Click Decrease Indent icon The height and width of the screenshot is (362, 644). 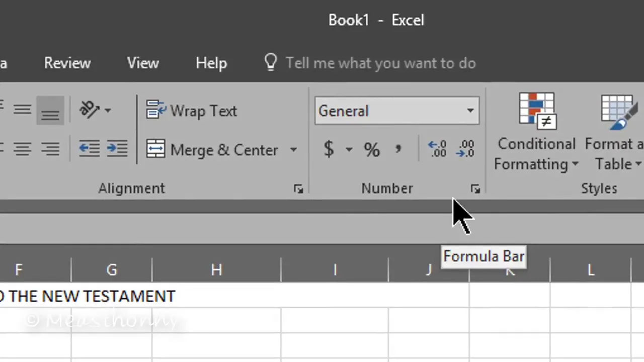(x=89, y=149)
